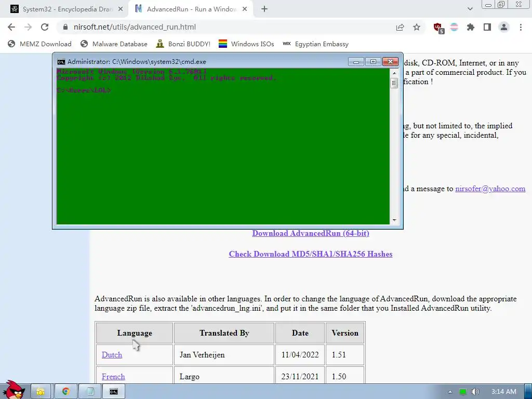Click the cmd.exe title bar icon
This screenshot has height=399, width=532.
(61, 62)
